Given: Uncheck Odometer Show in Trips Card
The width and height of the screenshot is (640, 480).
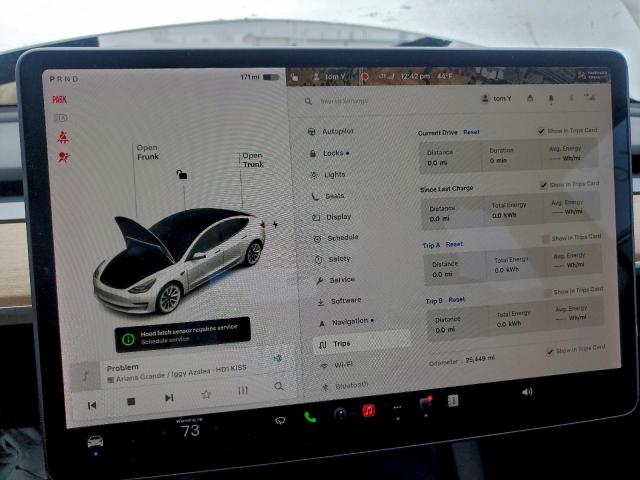Looking at the screenshot, I should [550, 351].
